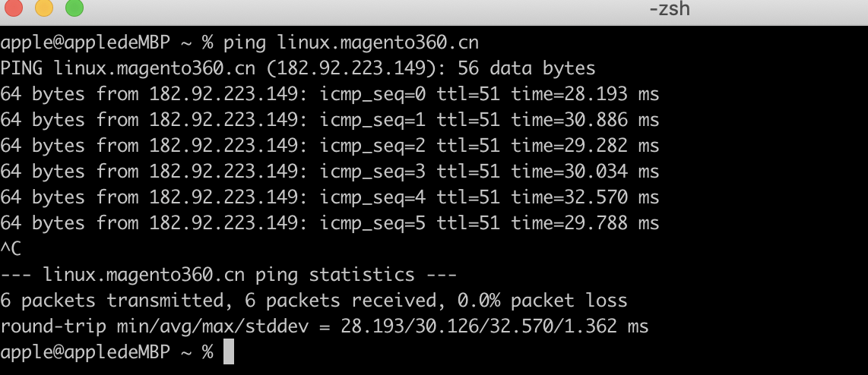Select the icmp_seq=1 reply line

coord(329,120)
